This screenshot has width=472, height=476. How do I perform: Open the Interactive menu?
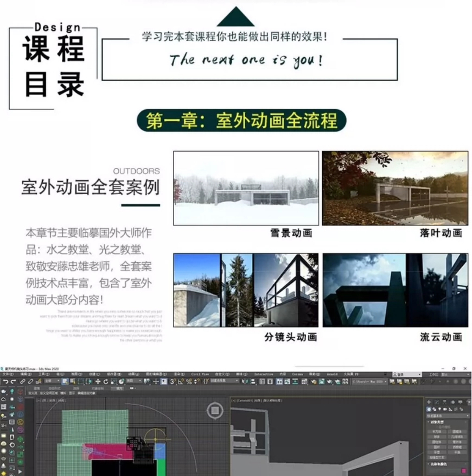click(264, 374)
